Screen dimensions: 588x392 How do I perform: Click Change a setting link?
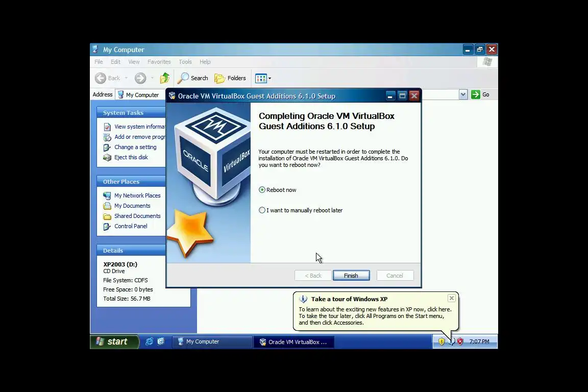coord(135,147)
